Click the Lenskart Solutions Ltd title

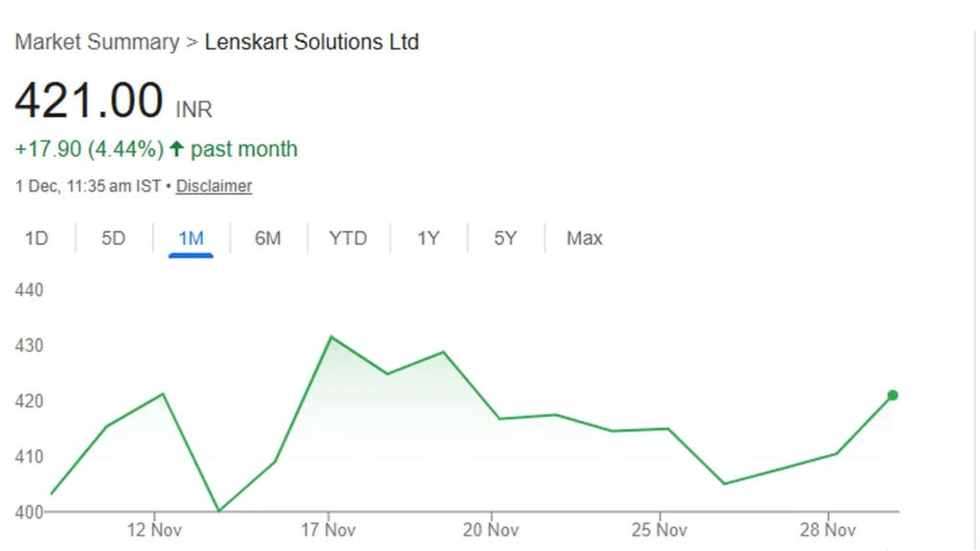pos(311,42)
